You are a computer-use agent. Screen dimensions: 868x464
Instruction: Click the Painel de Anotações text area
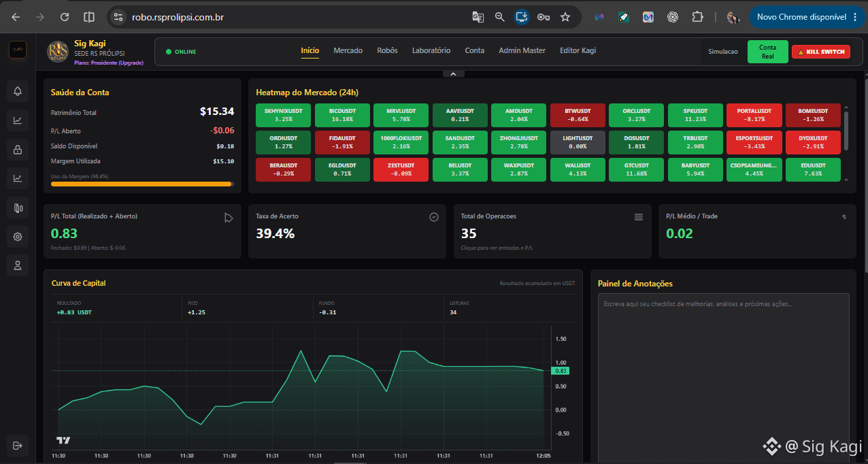pos(724,378)
